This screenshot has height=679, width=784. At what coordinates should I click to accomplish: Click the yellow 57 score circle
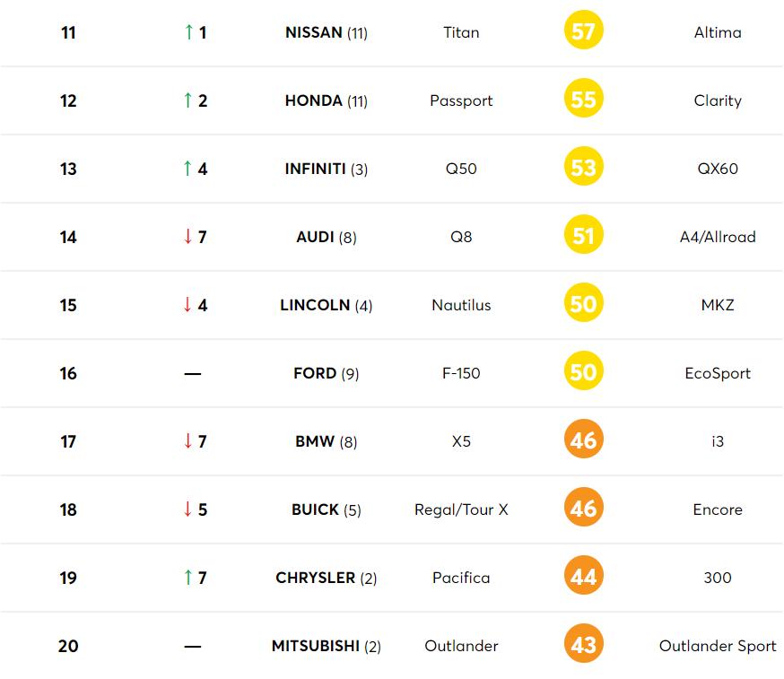[583, 32]
